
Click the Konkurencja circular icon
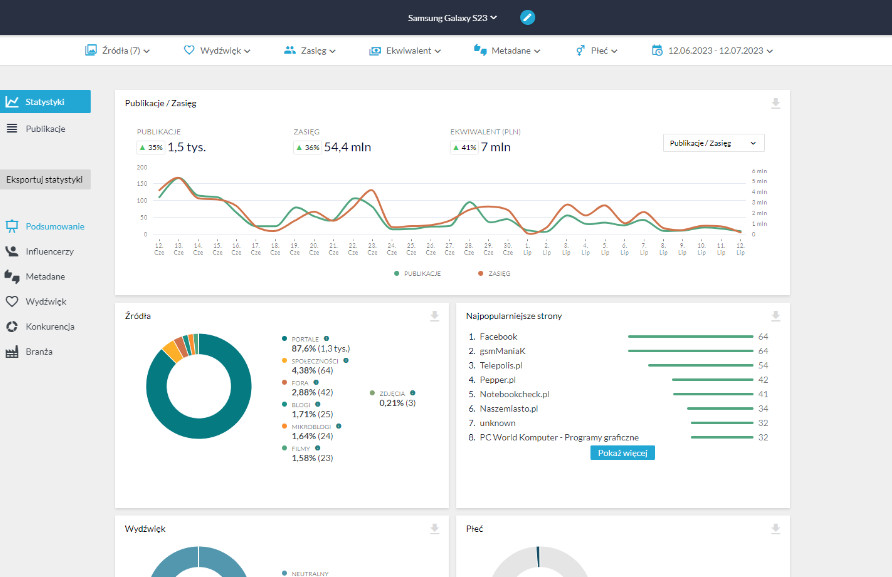tap(12, 327)
